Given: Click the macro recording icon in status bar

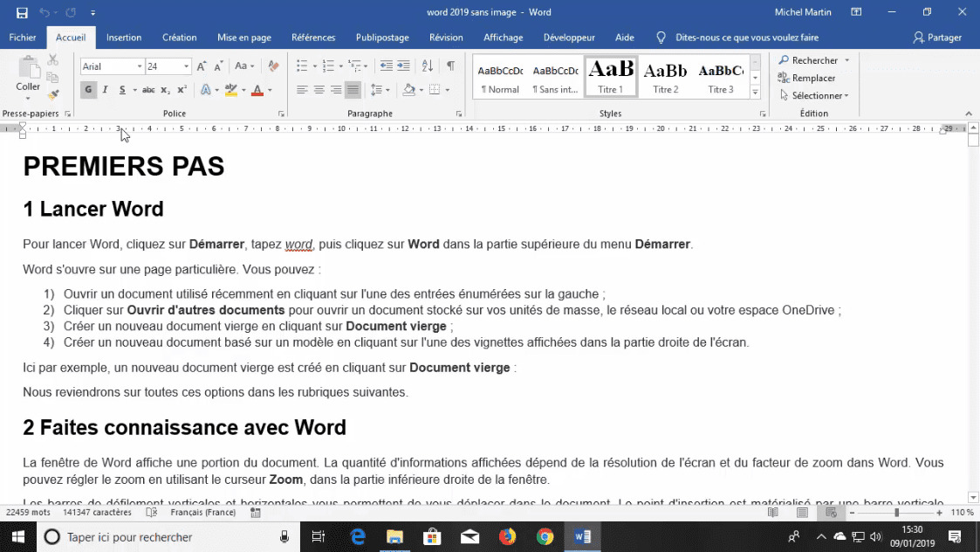Looking at the screenshot, I should coord(256,512).
